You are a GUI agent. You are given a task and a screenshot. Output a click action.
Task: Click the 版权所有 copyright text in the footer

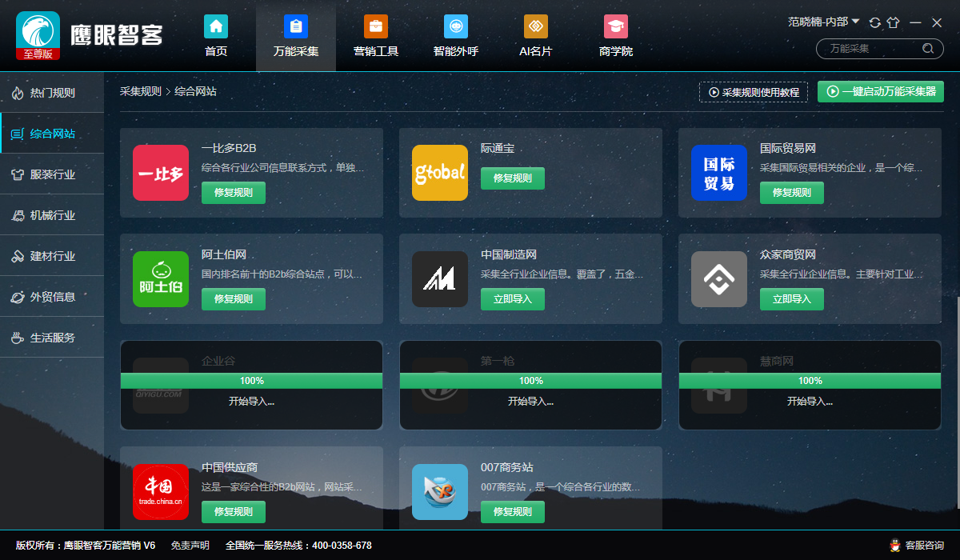[86, 546]
